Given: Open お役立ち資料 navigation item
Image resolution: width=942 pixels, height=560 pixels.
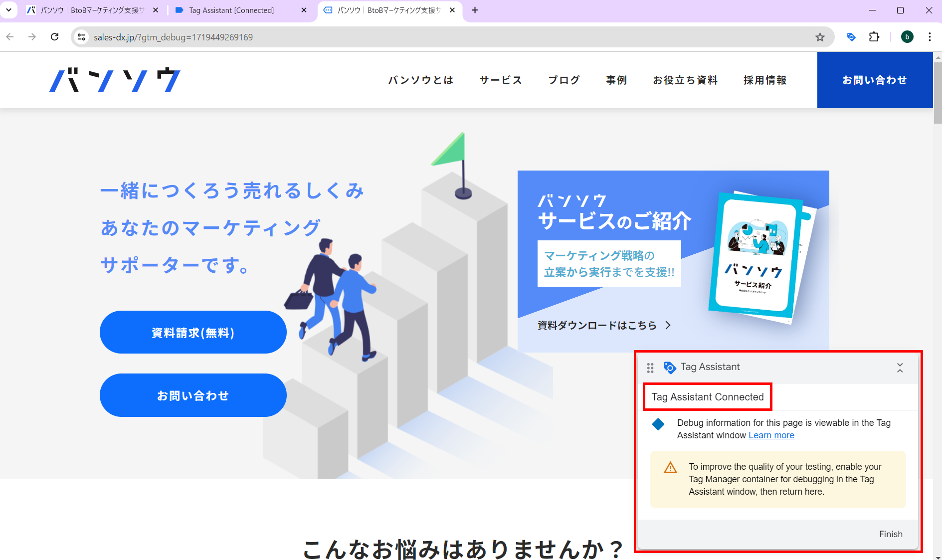Looking at the screenshot, I should coord(685,80).
